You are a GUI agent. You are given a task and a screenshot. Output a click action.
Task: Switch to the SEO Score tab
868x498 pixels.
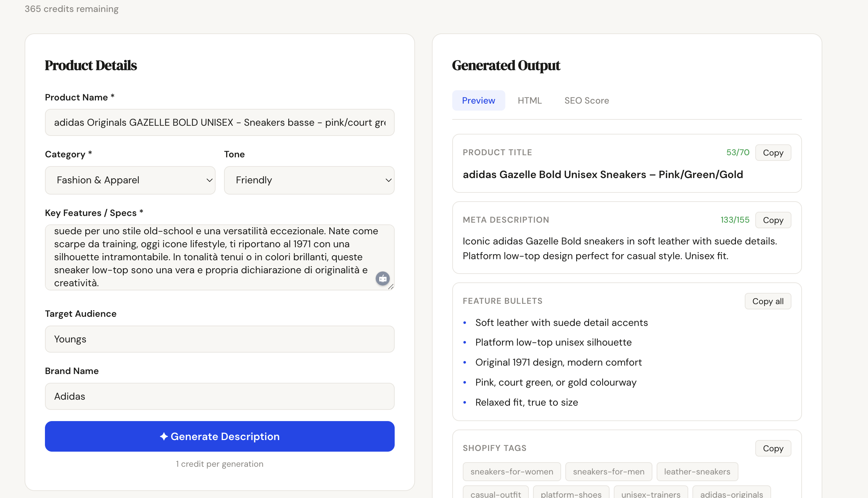[x=586, y=100]
